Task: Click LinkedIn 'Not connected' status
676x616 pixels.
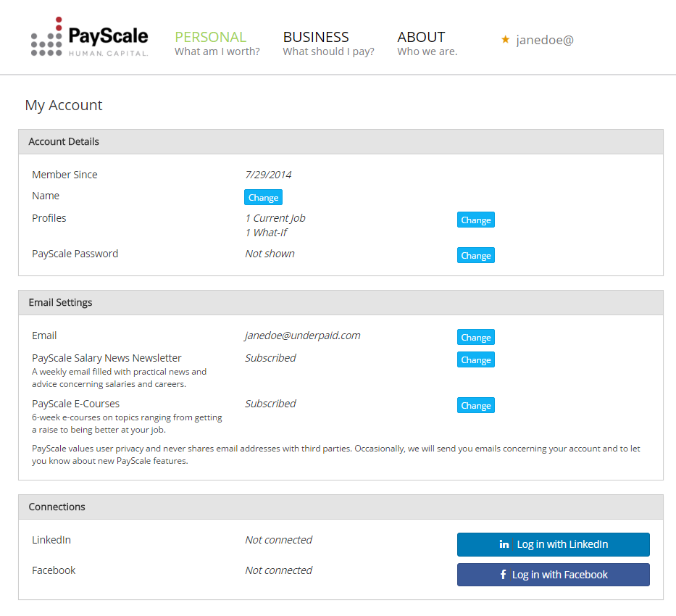Action: click(278, 540)
